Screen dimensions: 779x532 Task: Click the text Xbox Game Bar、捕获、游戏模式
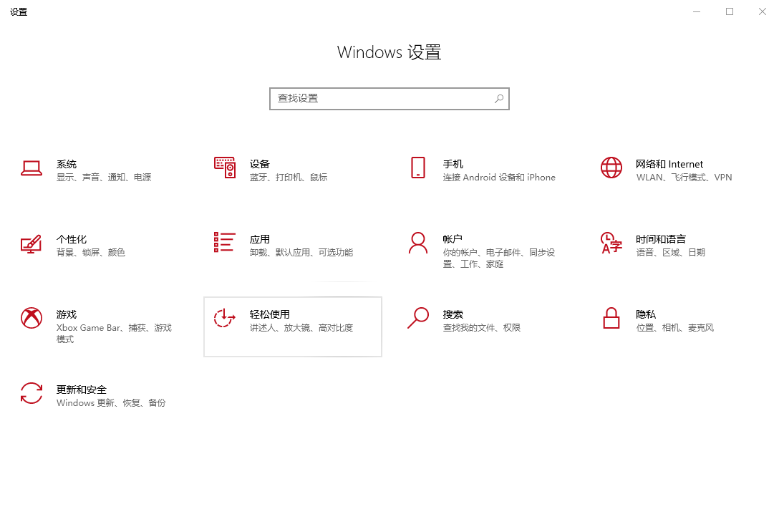114,334
